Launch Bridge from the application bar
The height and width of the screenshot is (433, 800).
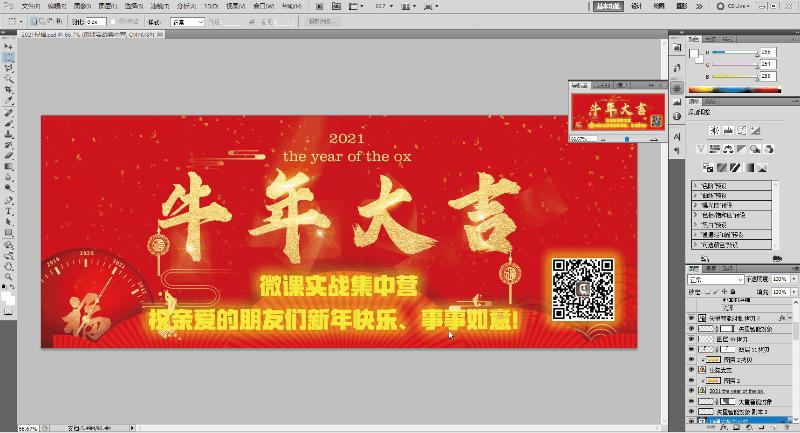pyautogui.click(x=319, y=6)
